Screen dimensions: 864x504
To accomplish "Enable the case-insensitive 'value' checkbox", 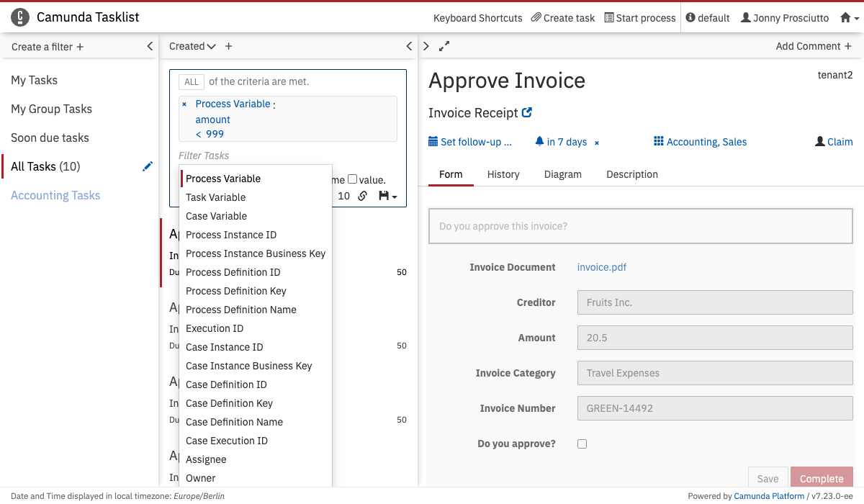I will 353,180.
